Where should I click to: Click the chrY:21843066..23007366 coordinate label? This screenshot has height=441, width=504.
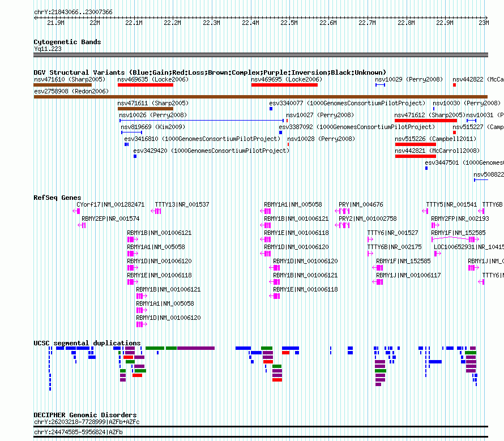[x=73, y=12]
